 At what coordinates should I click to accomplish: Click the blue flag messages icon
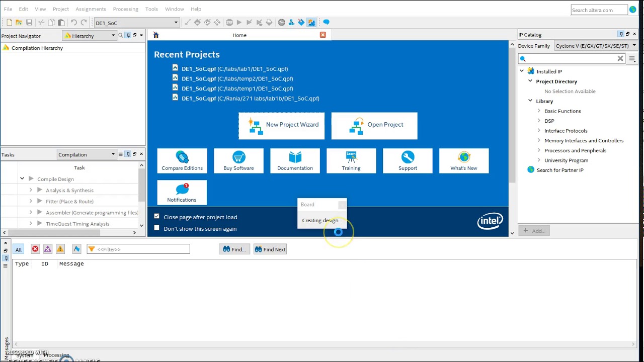(76, 249)
